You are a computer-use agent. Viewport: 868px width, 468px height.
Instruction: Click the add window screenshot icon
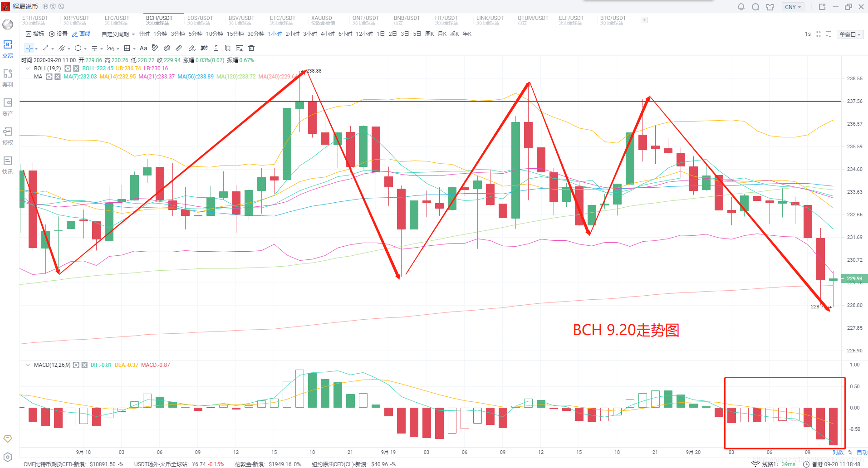tap(829, 34)
